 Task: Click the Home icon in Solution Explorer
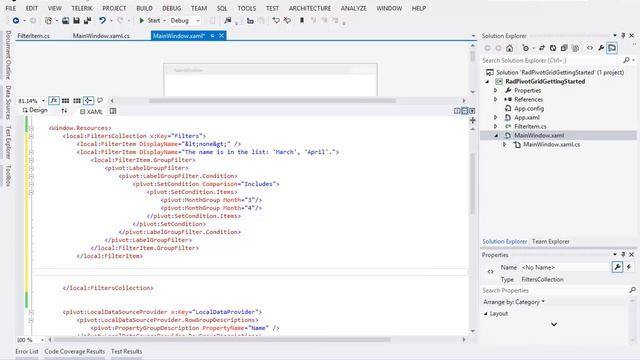point(509,48)
